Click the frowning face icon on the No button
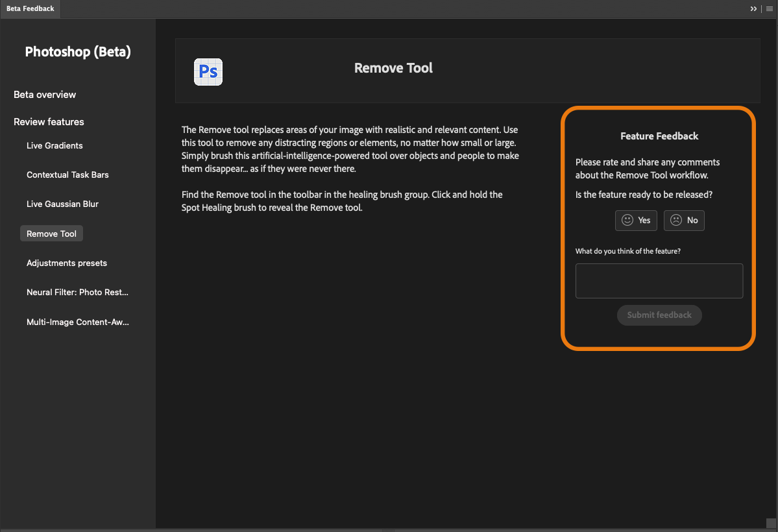The width and height of the screenshot is (778, 532). coord(675,220)
